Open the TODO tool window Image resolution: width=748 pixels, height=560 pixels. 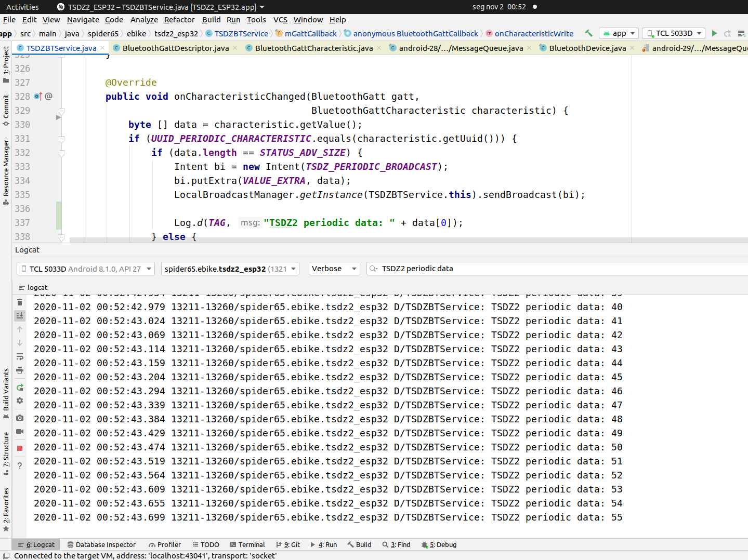pyautogui.click(x=206, y=544)
